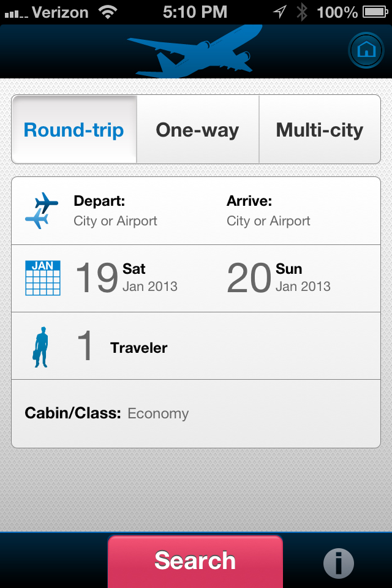Adjust the number of travelers
This screenshot has height=588, width=392.
[x=85, y=347]
